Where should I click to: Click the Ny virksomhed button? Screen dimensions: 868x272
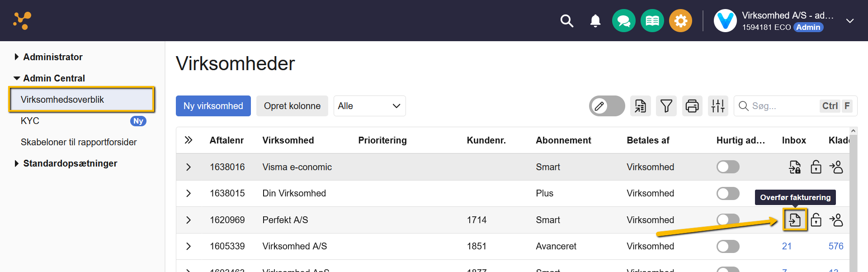coord(213,106)
